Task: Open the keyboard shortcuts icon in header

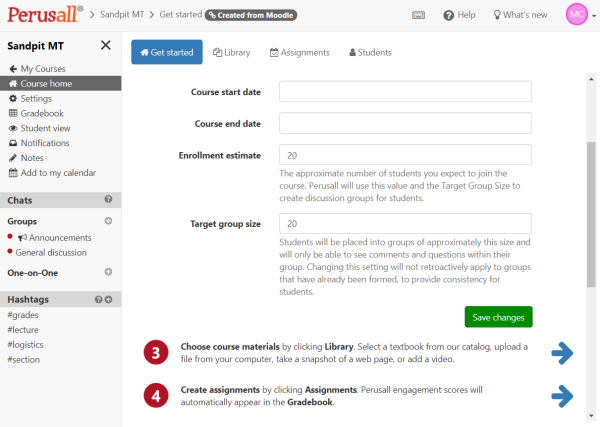Action: click(x=418, y=15)
